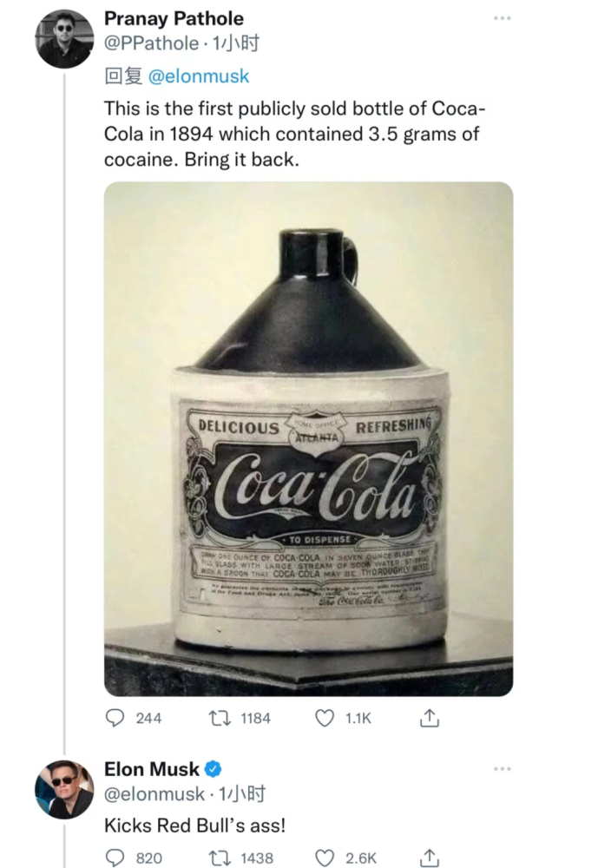Click Elon Musk's verified badge
The image size is (598, 868).
(x=213, y=769)
